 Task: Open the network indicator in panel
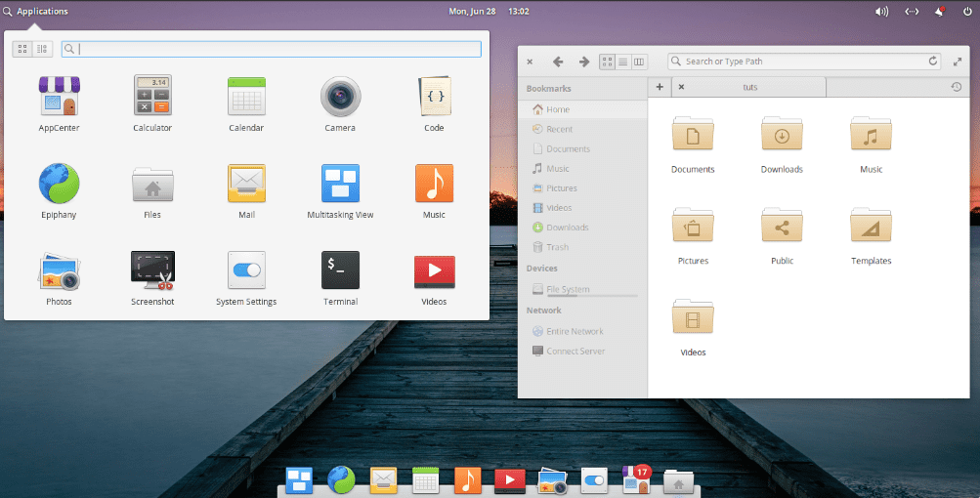tap(912, 12)
